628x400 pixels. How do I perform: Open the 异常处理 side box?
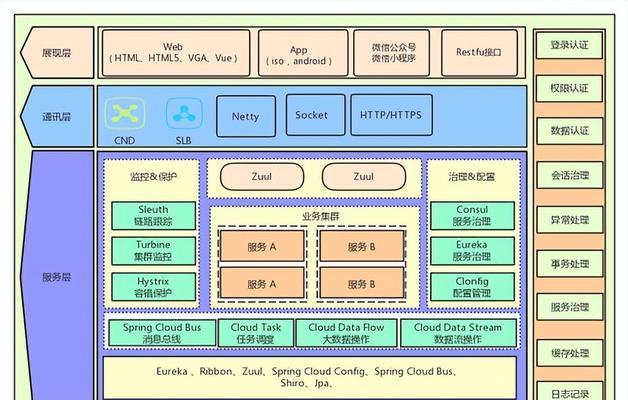click(569, 220)
